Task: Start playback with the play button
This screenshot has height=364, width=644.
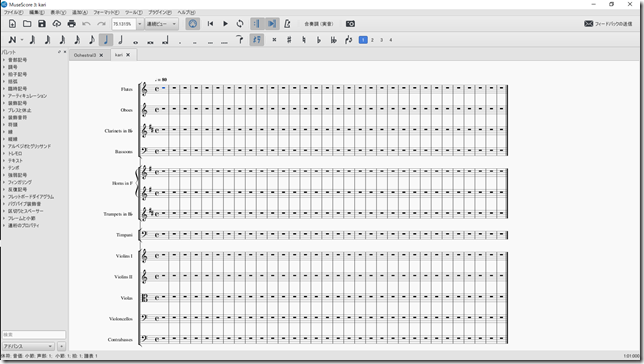Action: point(225,24)
